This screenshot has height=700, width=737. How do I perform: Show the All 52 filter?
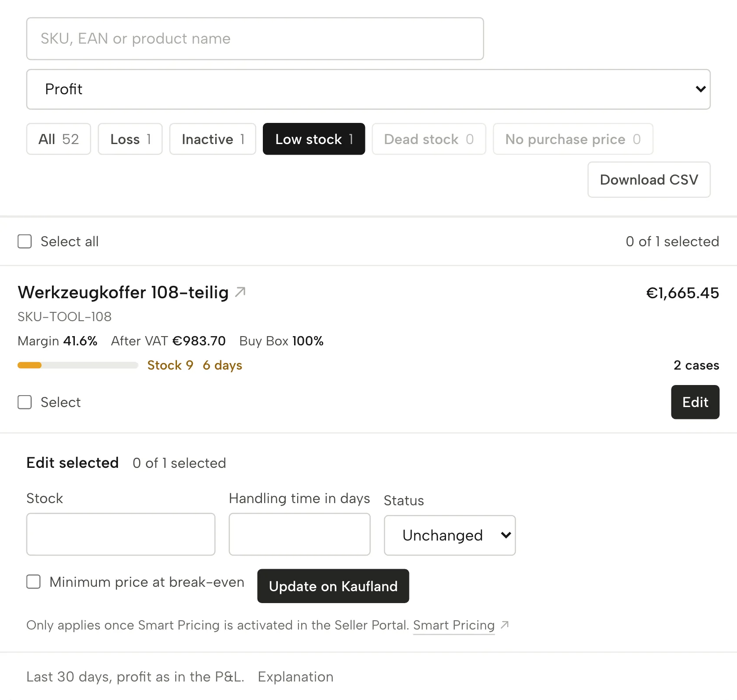click(x=59, y=139)
